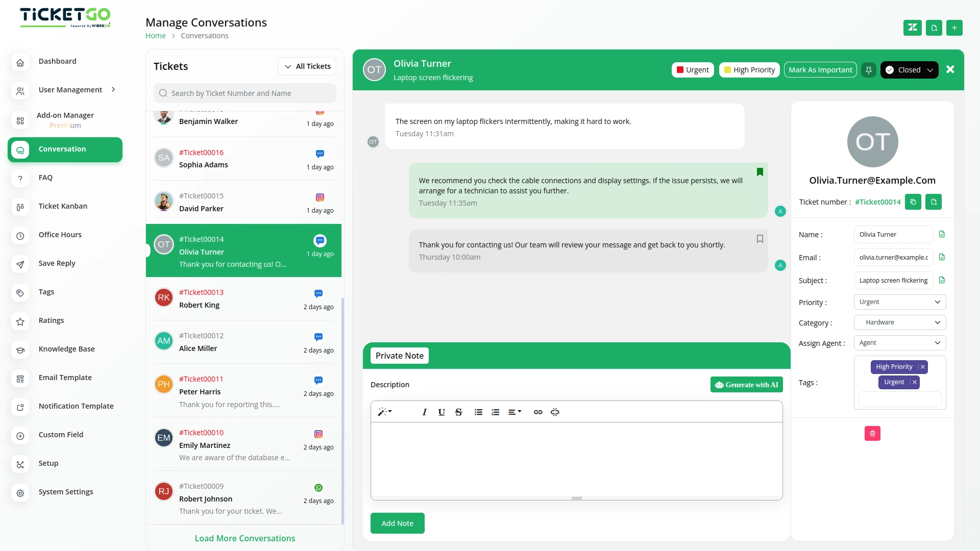Go to Knowledge Base menu item
The image size is (980, 551).
(66, 349)
